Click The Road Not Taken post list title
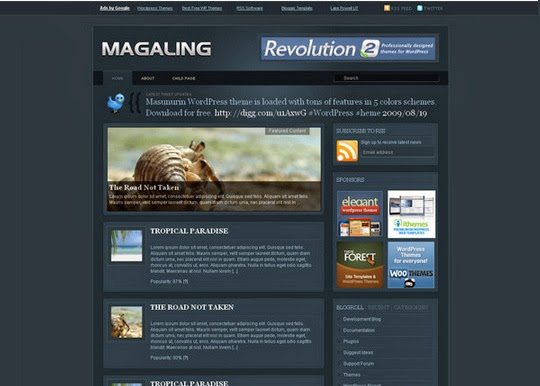 [x=192, y=307]
